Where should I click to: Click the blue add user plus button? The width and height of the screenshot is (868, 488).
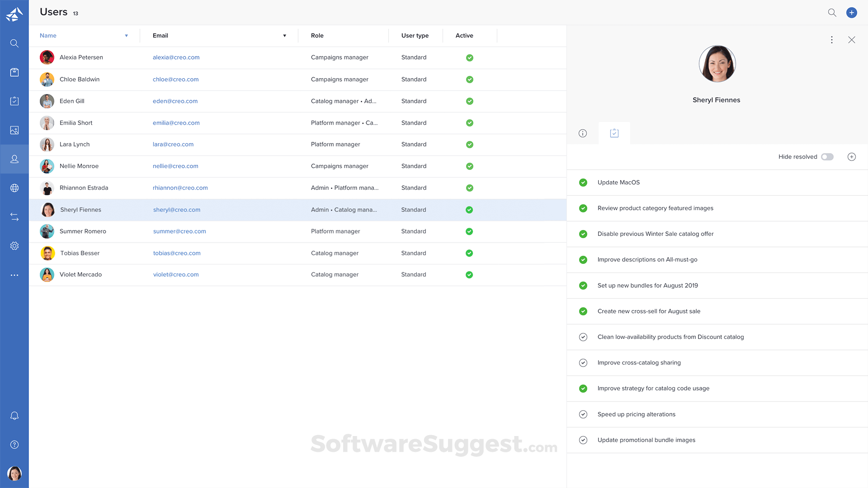[851, 13]
